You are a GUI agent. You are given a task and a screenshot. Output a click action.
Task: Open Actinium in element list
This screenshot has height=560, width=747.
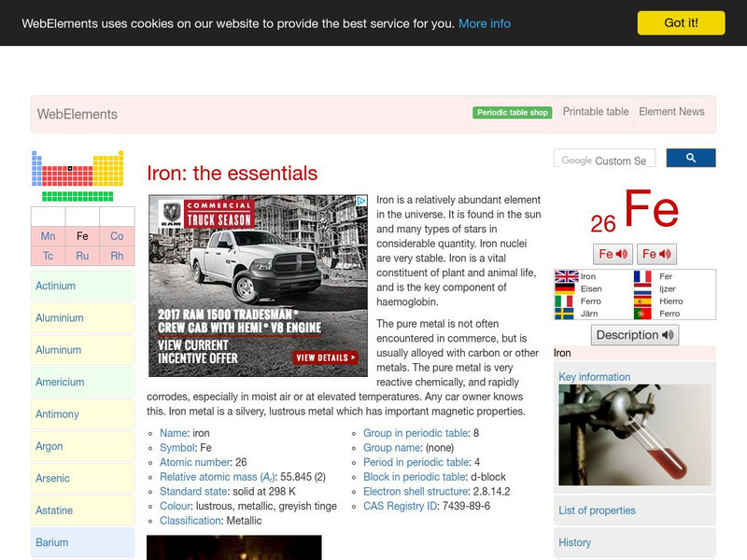tap(83, 286)
